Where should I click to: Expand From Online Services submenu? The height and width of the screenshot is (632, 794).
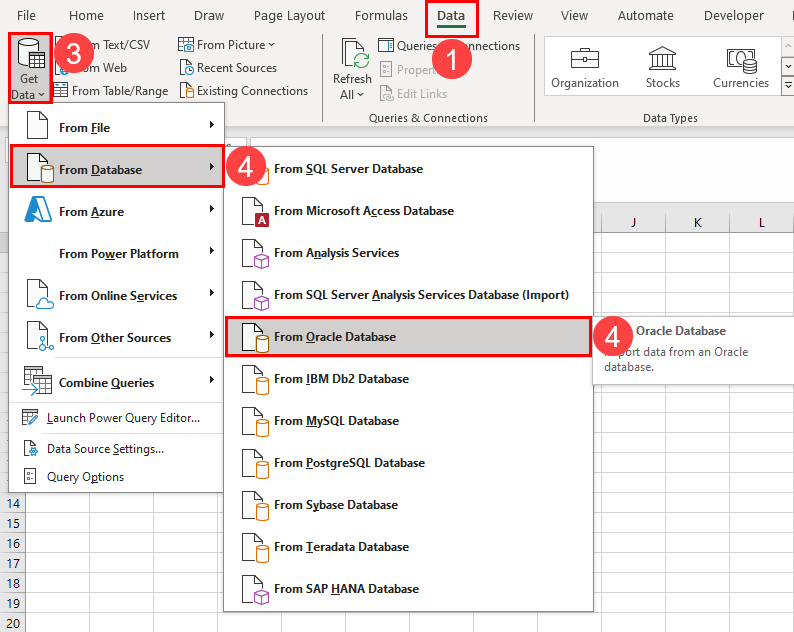coord(116,294)
